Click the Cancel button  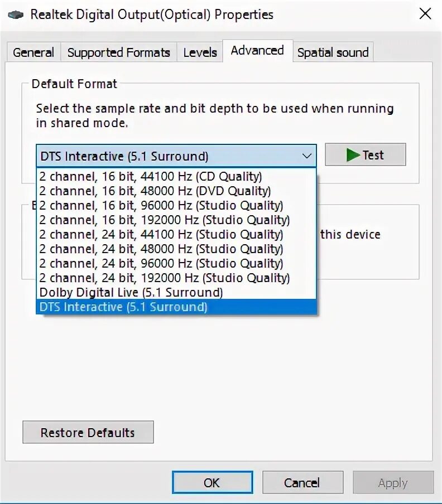[302, 482]
